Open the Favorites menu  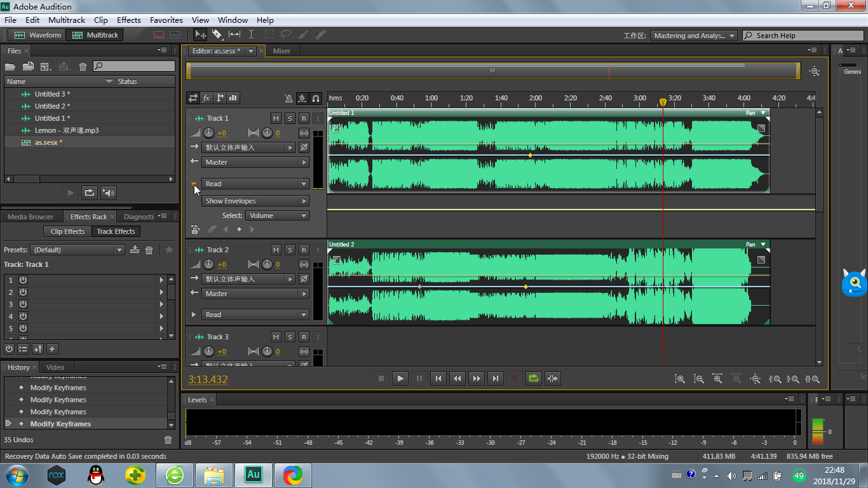click(x=166, y=20)
